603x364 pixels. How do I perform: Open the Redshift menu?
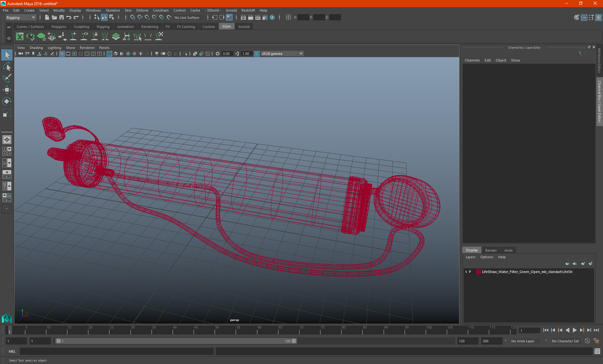pyautogui.click(x=248, y=10)
